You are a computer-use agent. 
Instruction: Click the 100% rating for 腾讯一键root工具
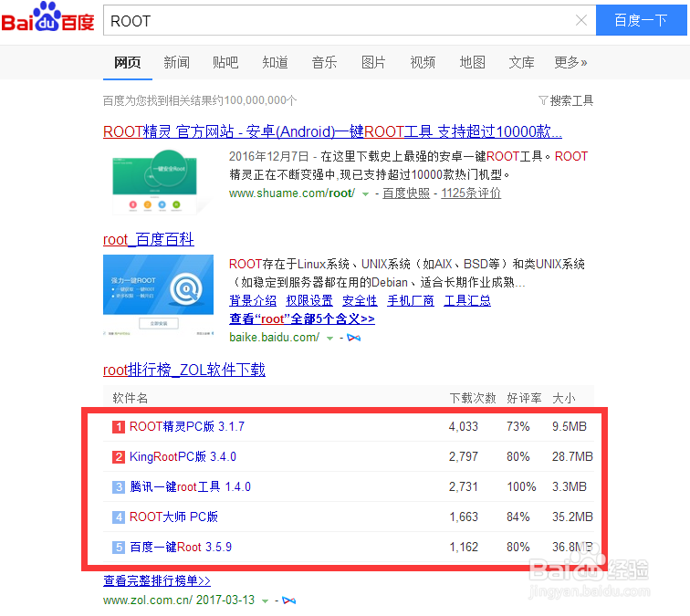(521, 486)
